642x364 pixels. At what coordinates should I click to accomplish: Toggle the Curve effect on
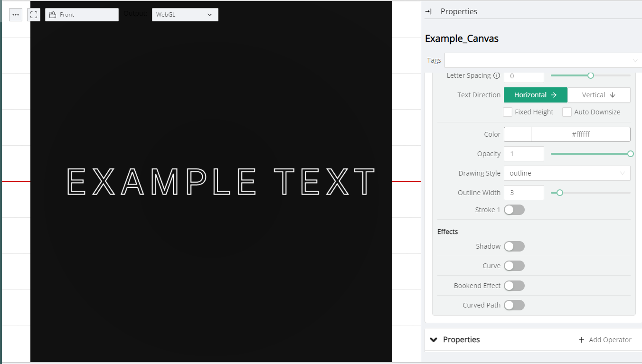(x=514, y=266)
